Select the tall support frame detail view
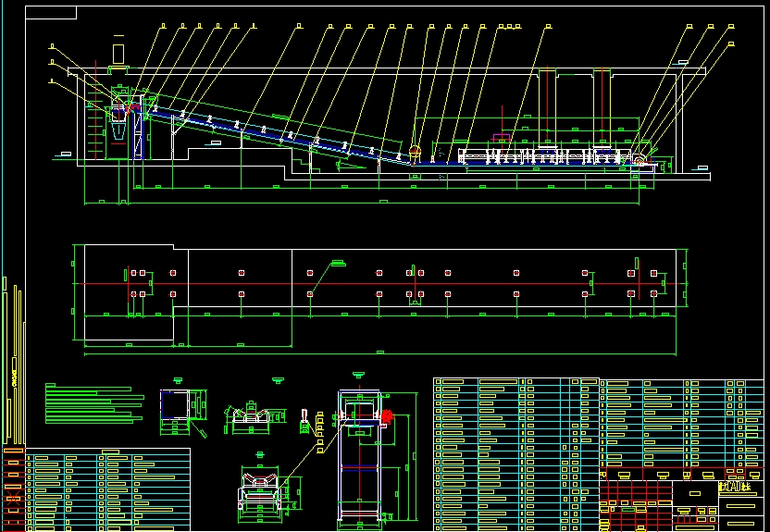Screen dimensions: 770x532 coord(359,455)
